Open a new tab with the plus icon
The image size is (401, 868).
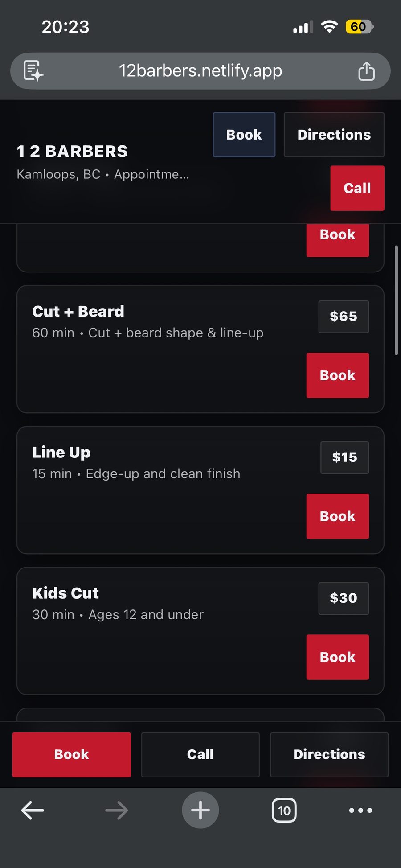coord(200,810)
